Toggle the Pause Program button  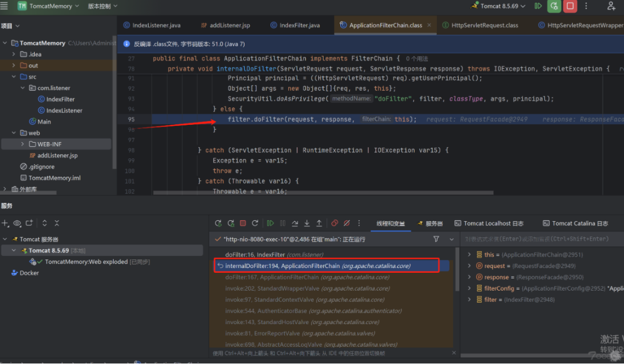[x=283, y=223]
